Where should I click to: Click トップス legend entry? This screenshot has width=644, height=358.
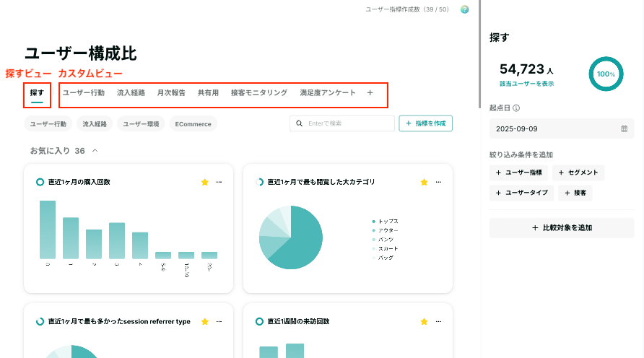[386, 222]
